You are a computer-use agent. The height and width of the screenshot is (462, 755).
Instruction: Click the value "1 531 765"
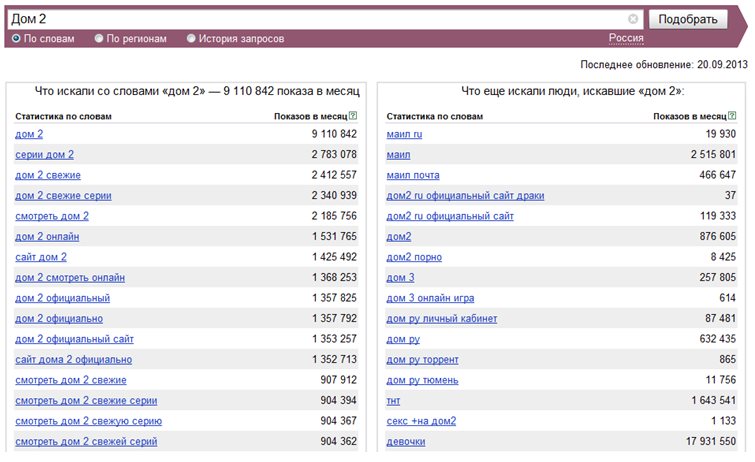coord(334,236)
